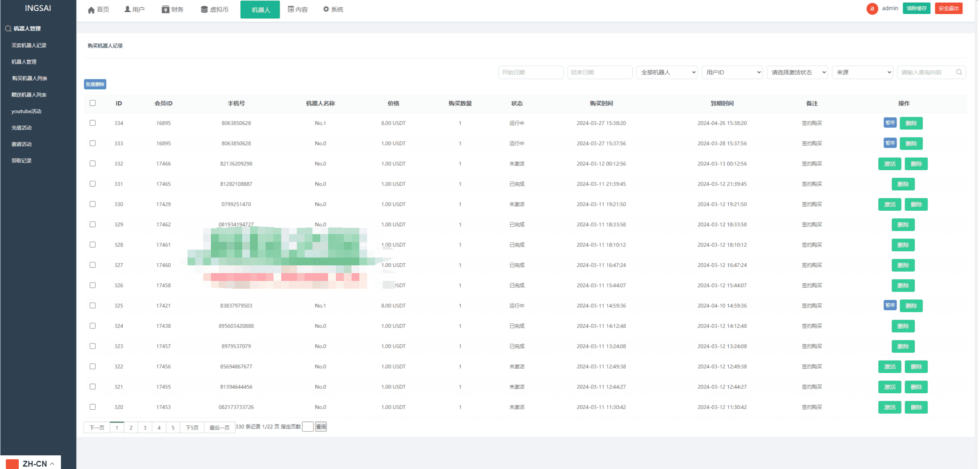980x469 pixels.
Task: Click the content document icon in navbar
Action: click(x=291, y=9)
